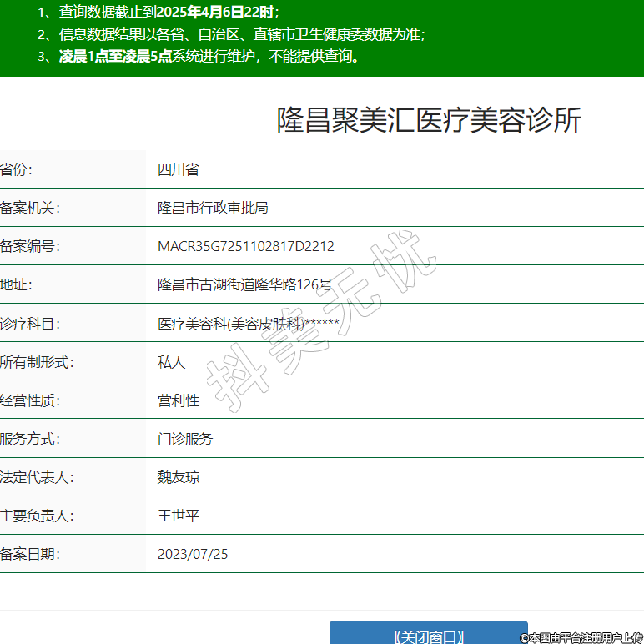Click the 医疗美容科 department value
The image size is (644, 644).
click(x=248, y=324)
